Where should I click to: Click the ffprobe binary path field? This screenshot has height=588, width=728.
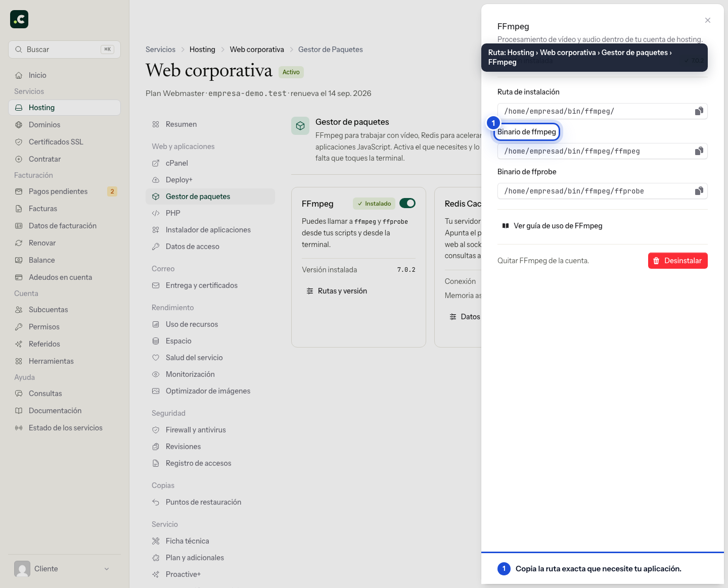(603, 191)
